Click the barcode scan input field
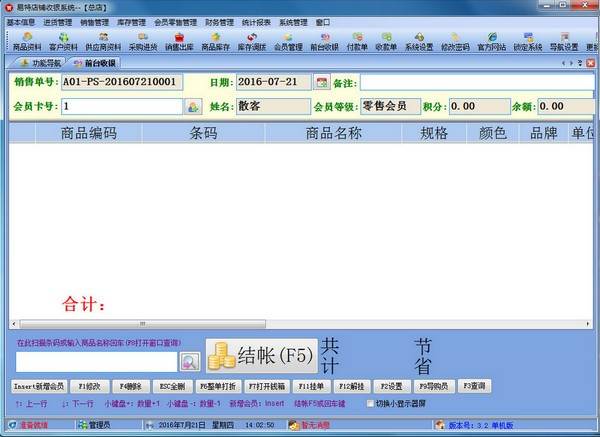 (x=96, y=360)
